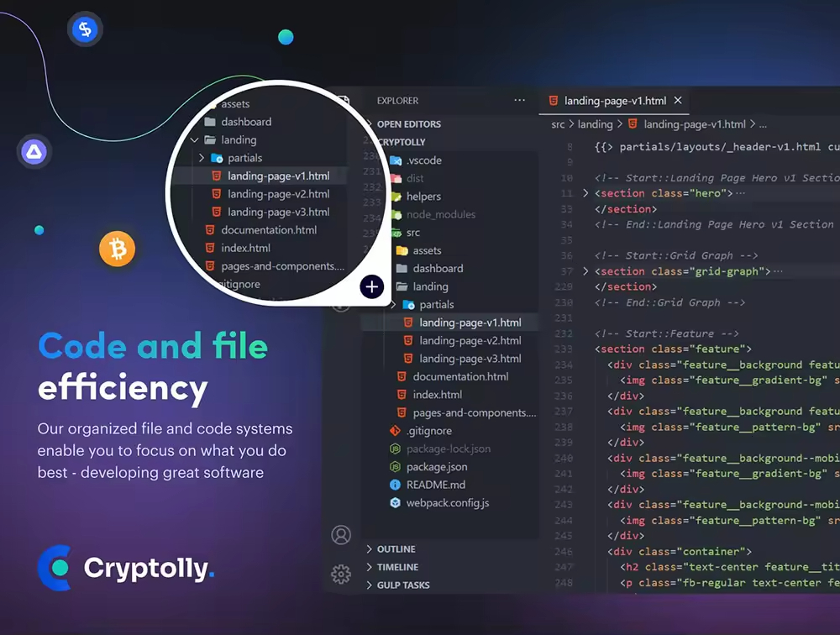Viewport: 840px width, 635px height.
Task: Switch to the landing-page-v1.html editor tab
Action: [614, 101]
